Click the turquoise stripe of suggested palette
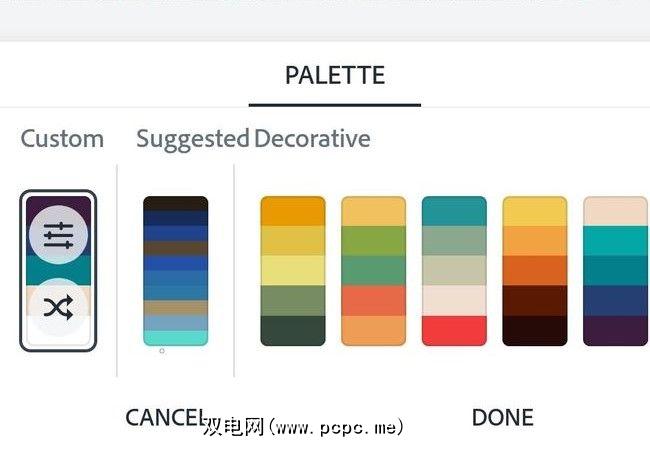This screenshot has height=450, width=650. [176, 338]
